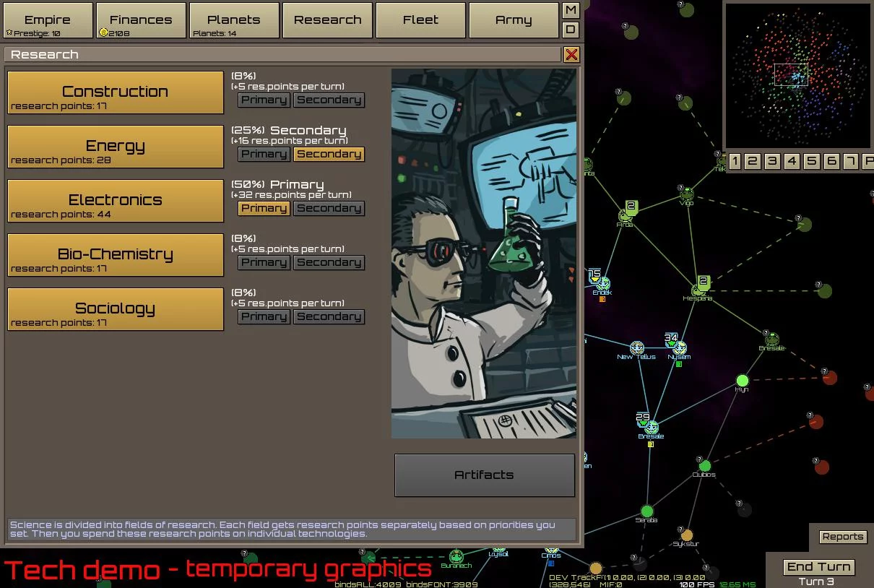Click the scientist illustration in Research panel
This screenshot has width=874, height=588.
tap(484, 254)
